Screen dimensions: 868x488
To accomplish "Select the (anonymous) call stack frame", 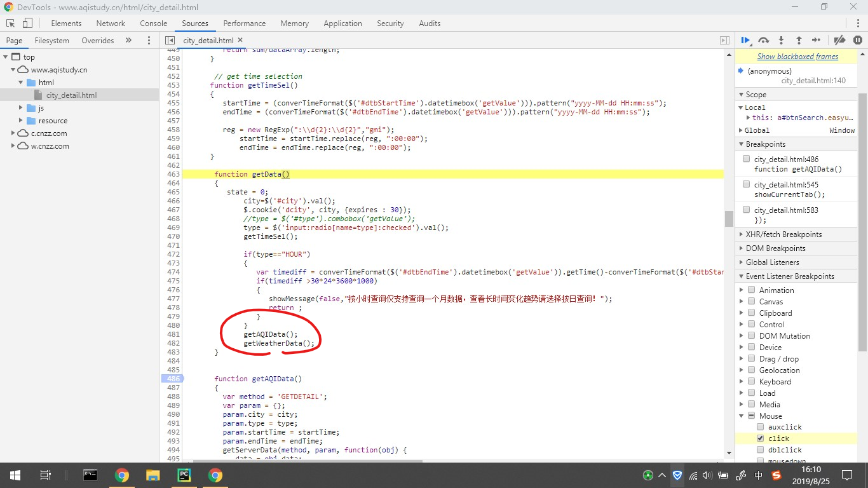I will pyautogui.click(x=796, y=76).
